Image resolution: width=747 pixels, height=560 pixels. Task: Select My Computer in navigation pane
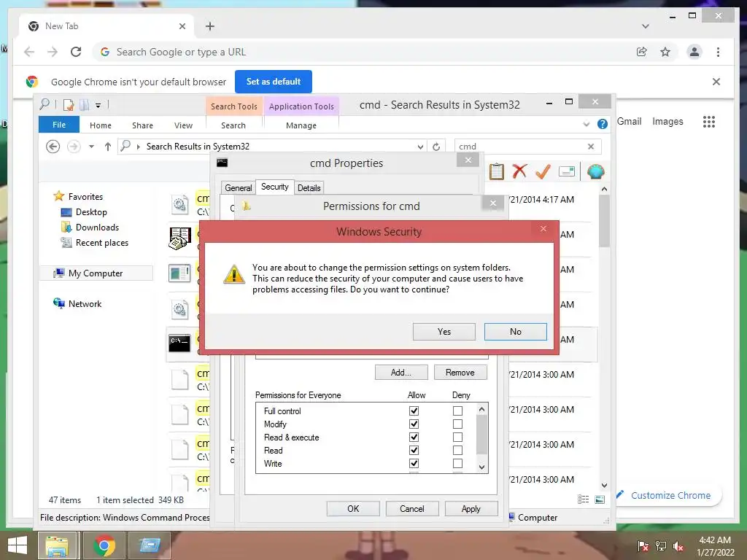96,273
